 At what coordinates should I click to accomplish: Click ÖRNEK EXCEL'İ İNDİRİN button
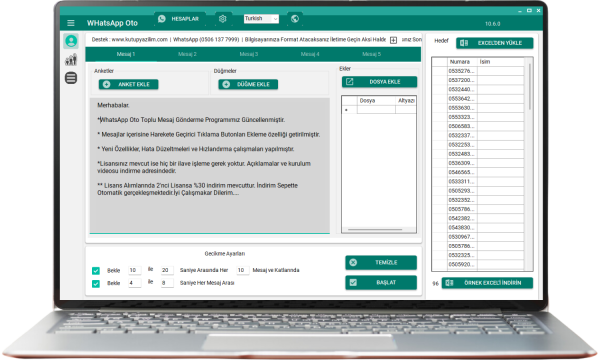(487, 283)
